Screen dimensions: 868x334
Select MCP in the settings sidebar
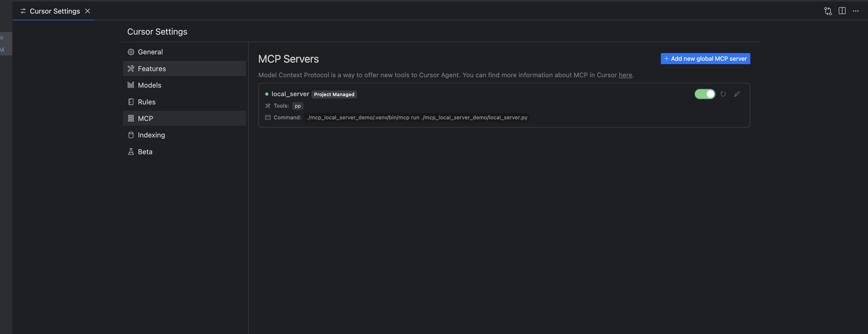click(x=184, y=118)
